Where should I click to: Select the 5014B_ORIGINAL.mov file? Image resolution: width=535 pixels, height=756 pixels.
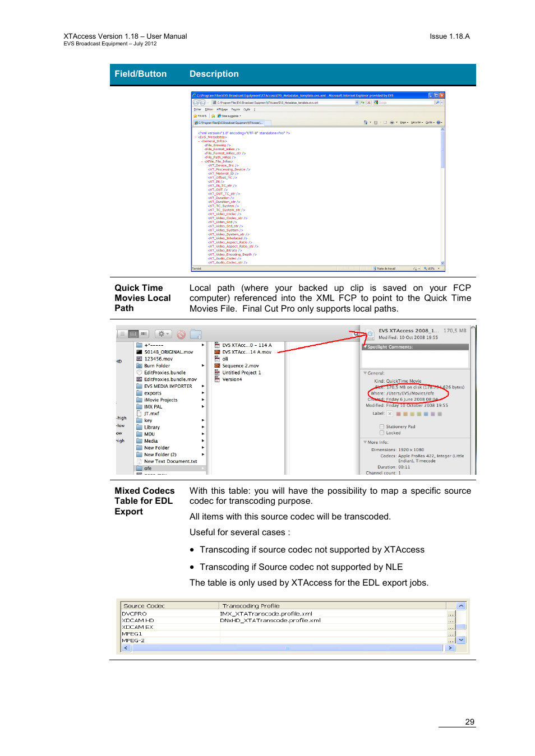(165, 352)
